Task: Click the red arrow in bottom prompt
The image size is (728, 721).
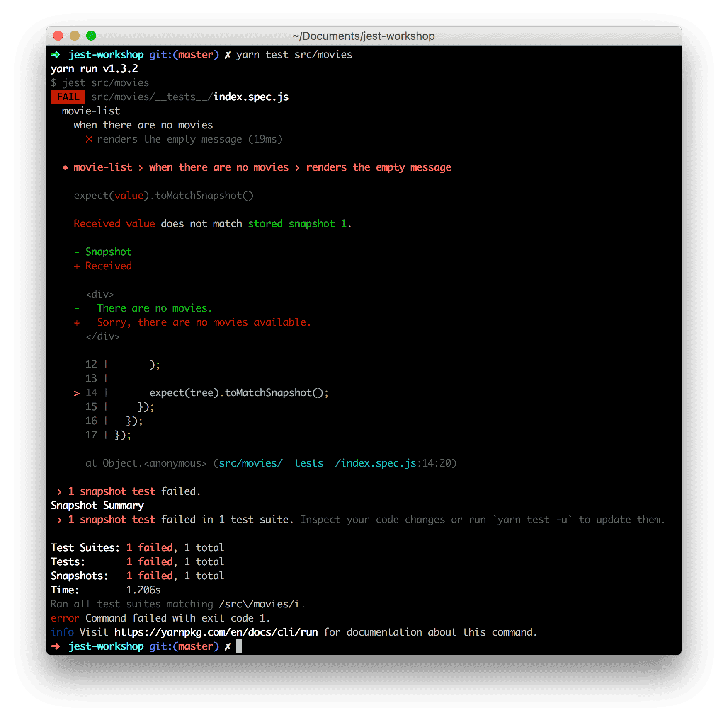Action: (56, 646)
